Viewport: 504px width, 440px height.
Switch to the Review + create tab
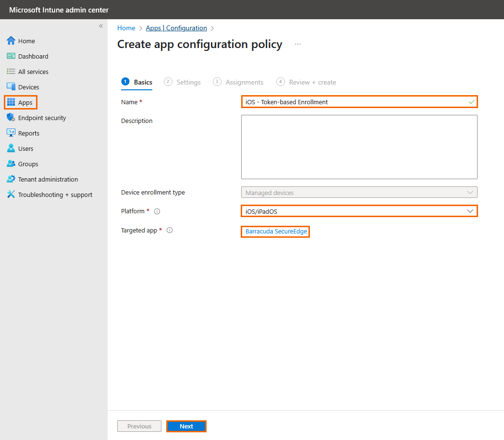tap(307, 82)
